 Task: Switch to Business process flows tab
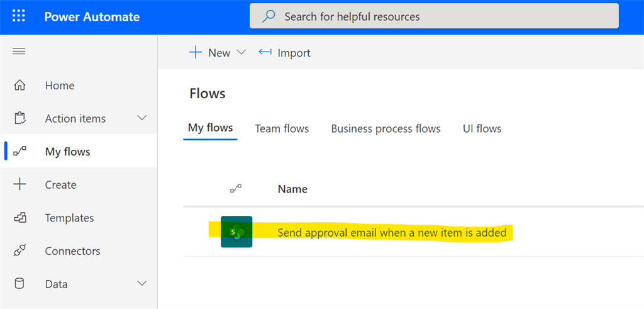[x=386, y=128]
